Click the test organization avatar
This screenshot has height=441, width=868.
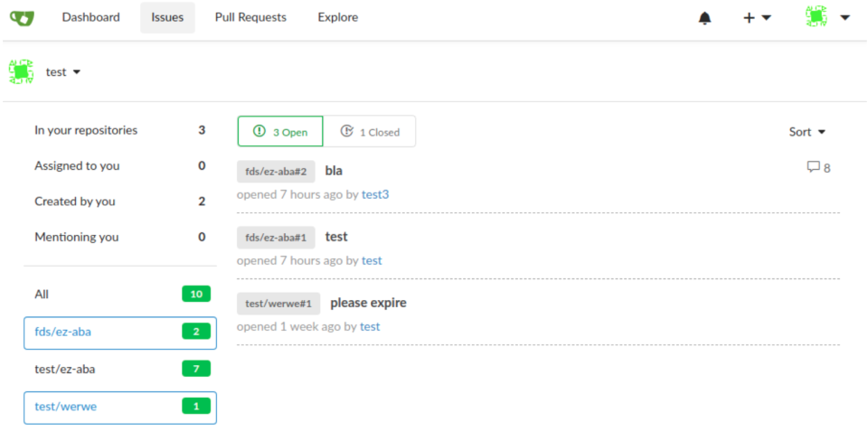tap(21, 71)
